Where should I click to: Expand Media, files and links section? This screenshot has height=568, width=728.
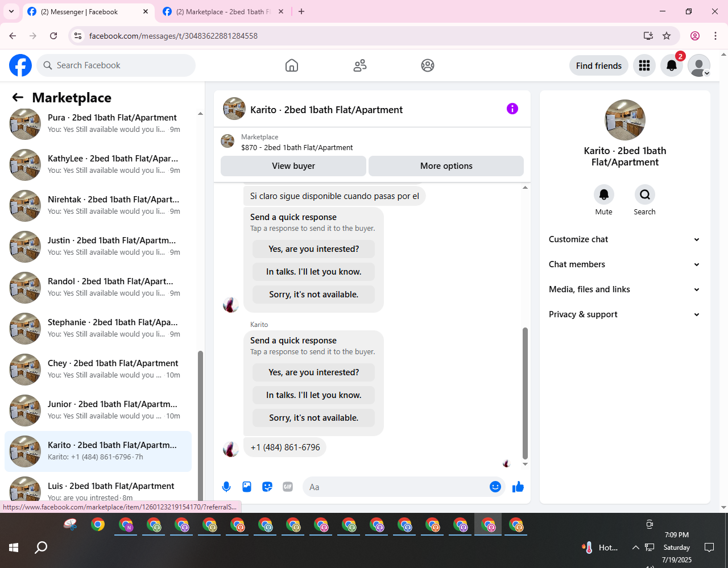click(624, 289)
